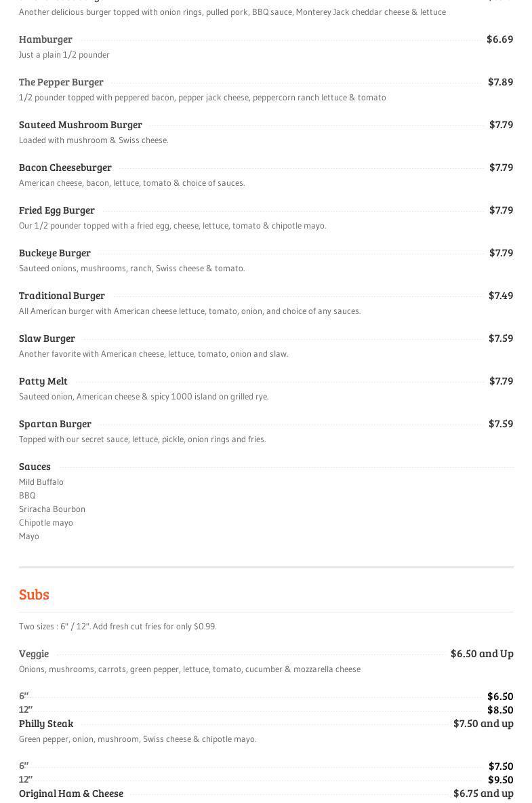Screen dimensions: 532x803
Task: Select The Pepper Burger heading
Action: tap(61, 82)
